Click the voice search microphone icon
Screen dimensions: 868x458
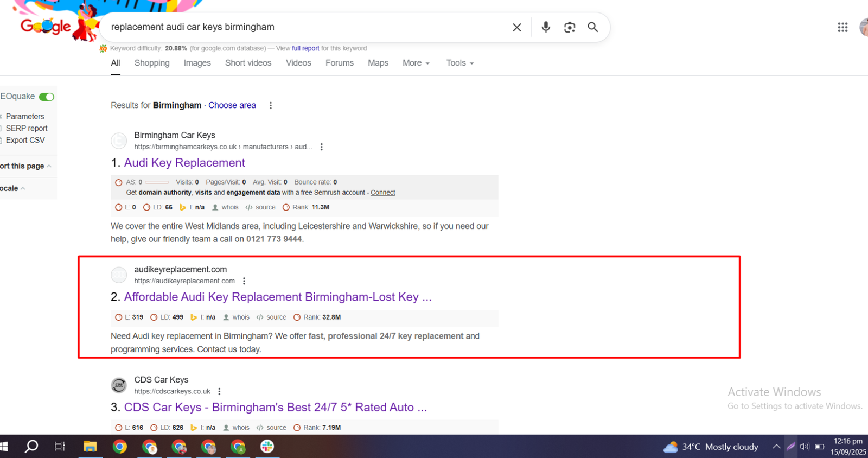545,27
